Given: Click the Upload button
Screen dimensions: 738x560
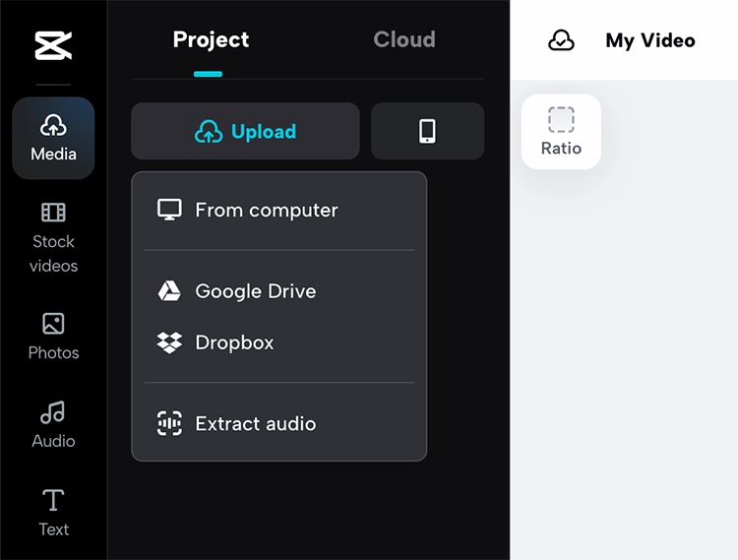Looking at the screenshot, I should [245, 131].
